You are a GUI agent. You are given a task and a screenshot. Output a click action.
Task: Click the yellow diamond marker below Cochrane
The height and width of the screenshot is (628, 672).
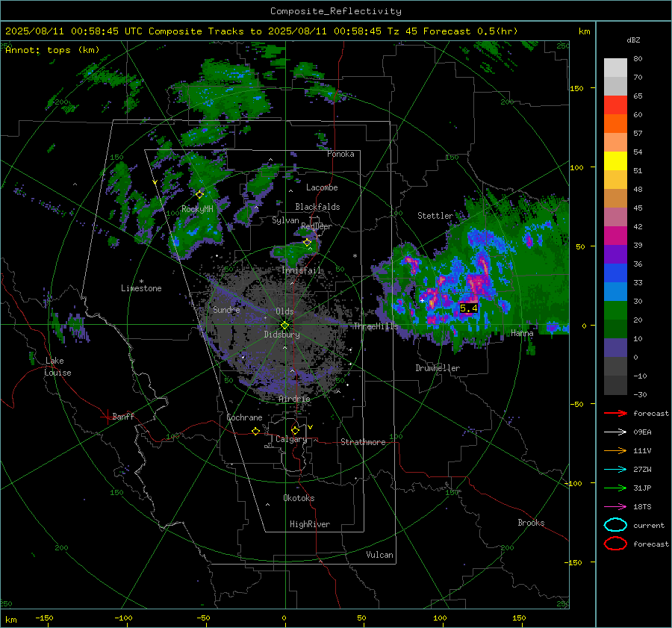click(x=255, y=432)
